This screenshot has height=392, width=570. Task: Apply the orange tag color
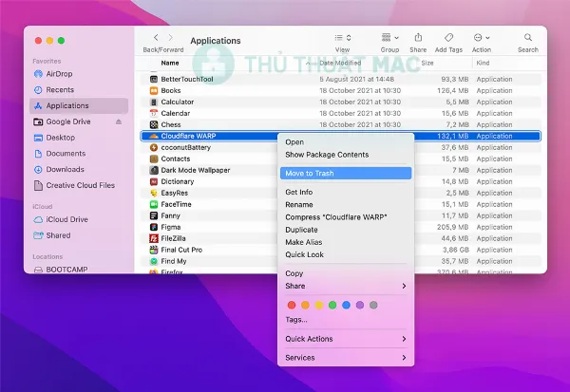click(305, 305)
